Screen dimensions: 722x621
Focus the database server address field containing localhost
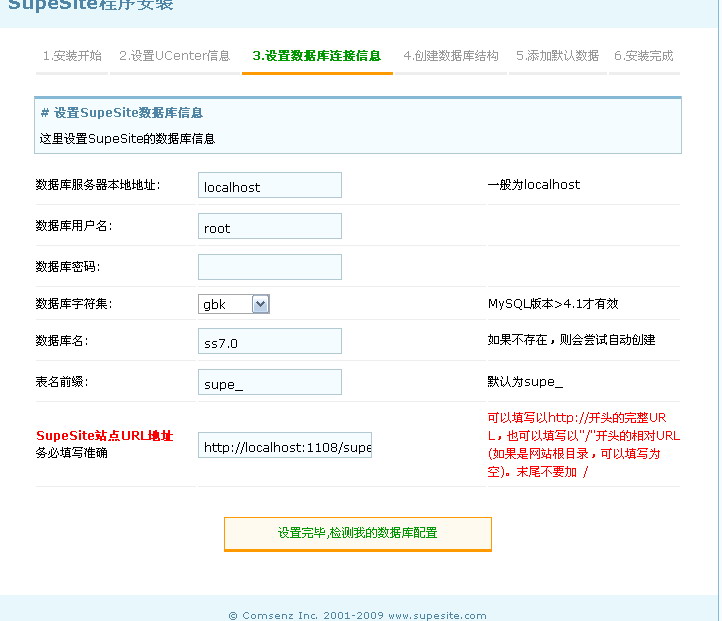pyautogui.click(x=270, y=185)
